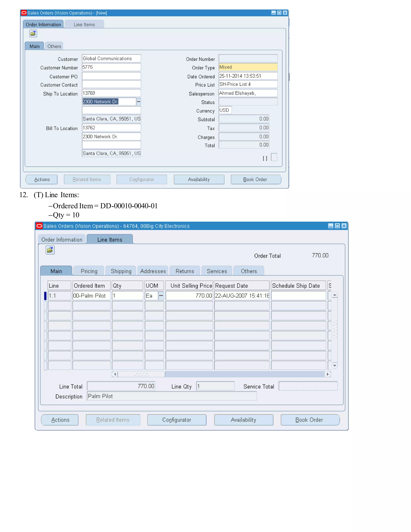411x532 pixels.
Task: Click the Customer Number field 5775
Action: coord(112,67)
